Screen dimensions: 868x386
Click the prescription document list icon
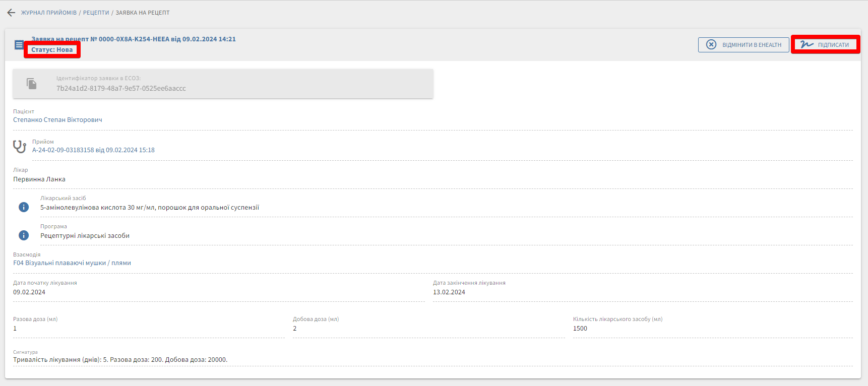click(19, 45)
